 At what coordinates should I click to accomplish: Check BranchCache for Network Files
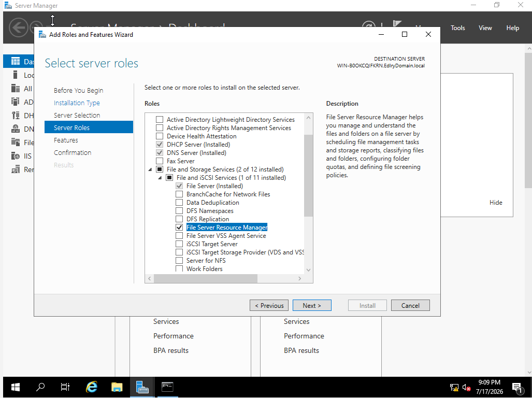179,194
